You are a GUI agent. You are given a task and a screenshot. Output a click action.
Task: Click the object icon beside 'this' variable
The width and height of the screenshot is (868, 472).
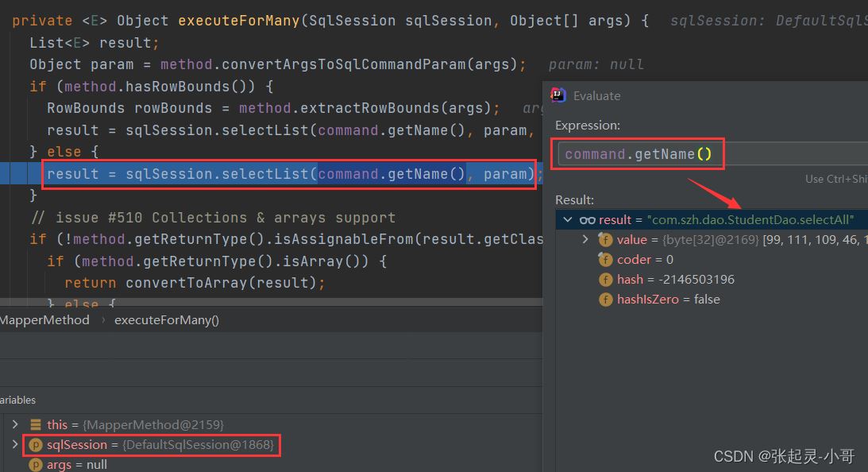(36, 424)
